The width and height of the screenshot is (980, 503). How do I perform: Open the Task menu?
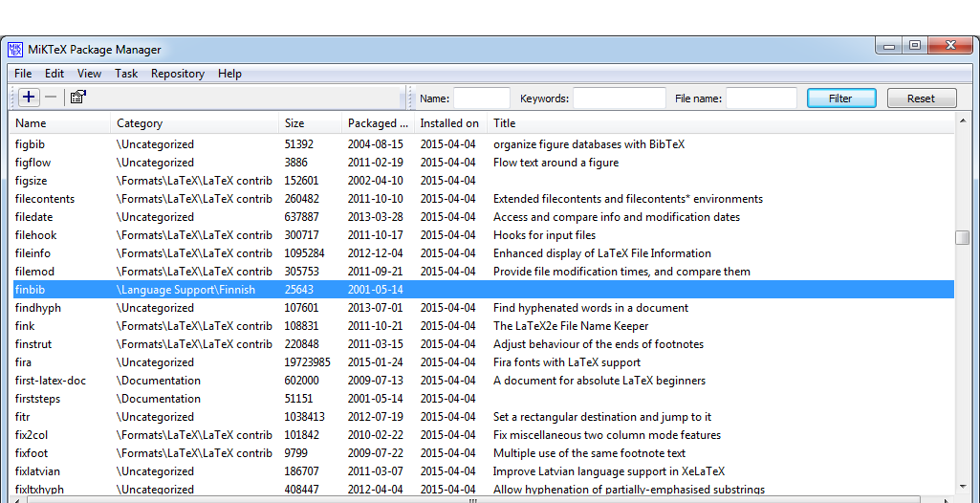point(126,74)
